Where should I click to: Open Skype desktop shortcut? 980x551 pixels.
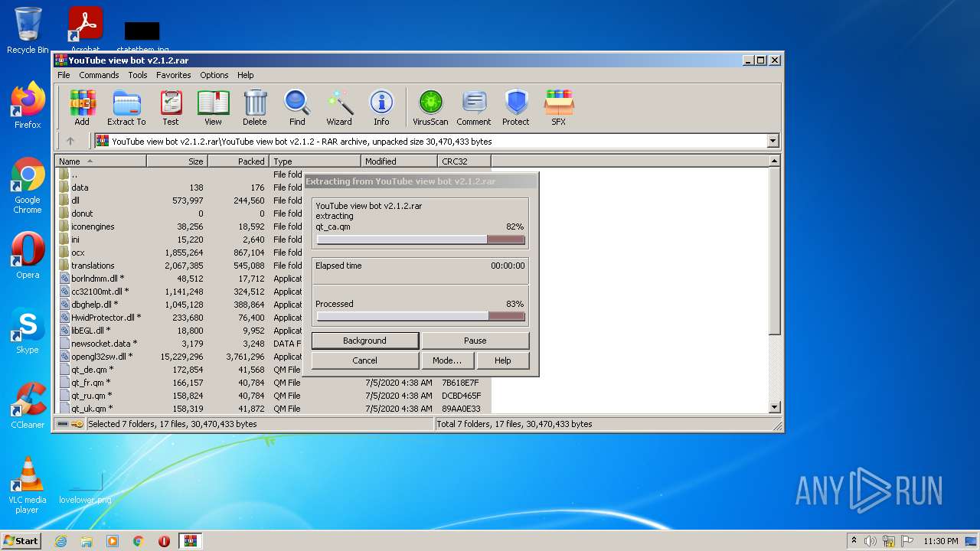pos(28,331)
